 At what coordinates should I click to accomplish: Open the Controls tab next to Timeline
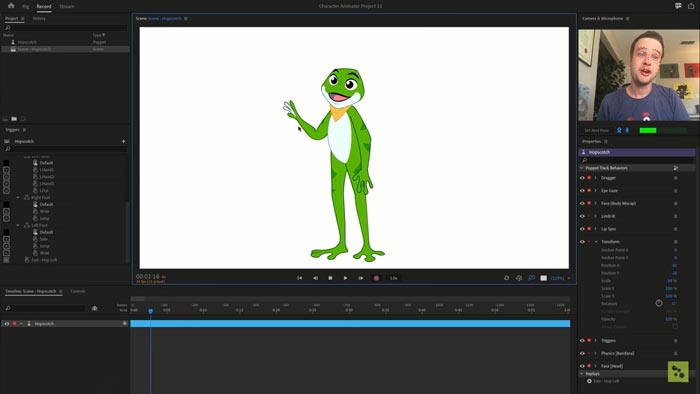pos(78,291)
